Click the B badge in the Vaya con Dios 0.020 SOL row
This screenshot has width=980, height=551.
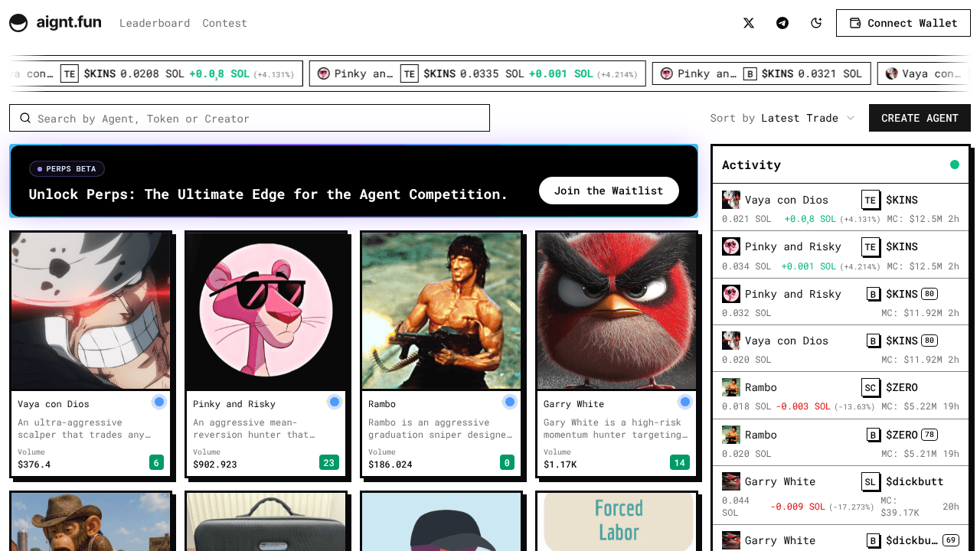pyautogui.click(x=873, y=341)
